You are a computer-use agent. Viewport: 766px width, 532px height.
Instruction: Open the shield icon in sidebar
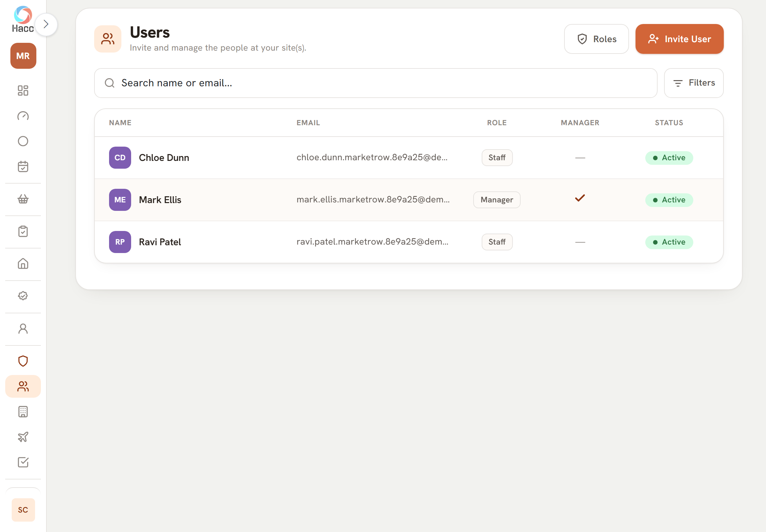[x=23, y=361]
